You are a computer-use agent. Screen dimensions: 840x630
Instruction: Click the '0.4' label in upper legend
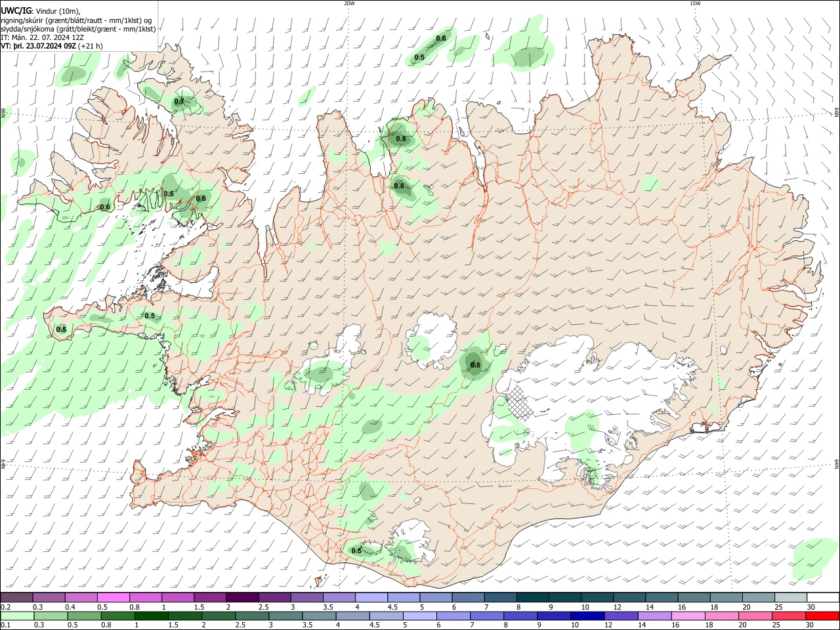(x=70, y=607)
